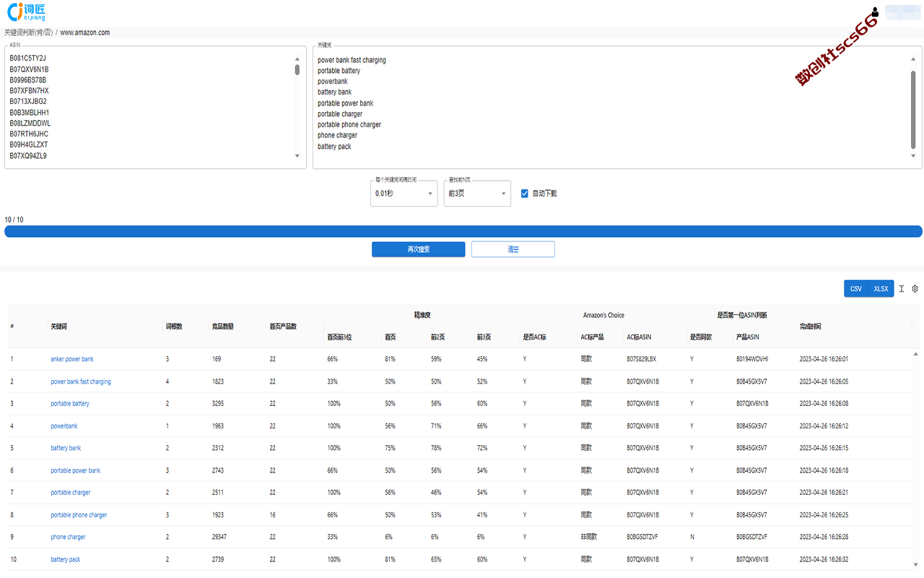The width and height of the screenshot is (924, 578).
Task: Export results as XLSX
Action: (881, 289)
